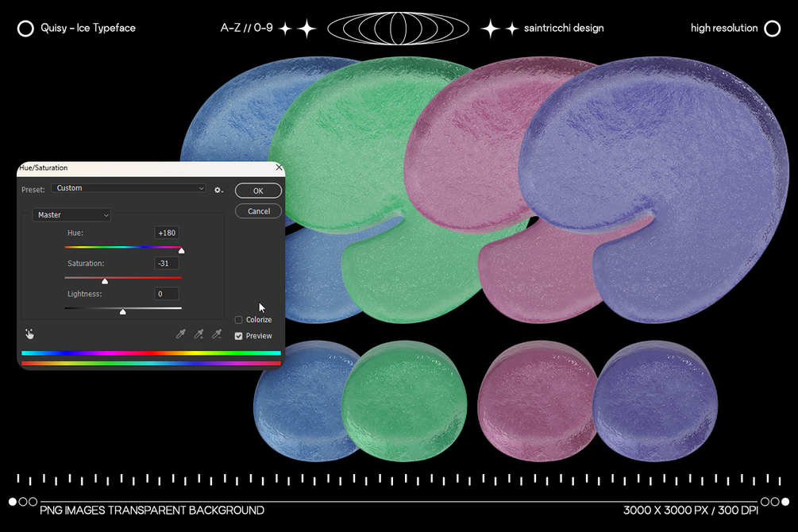The width and height of the screenshot is (798, 532).
Task: Click the on-image adjustment hand tool
Action: [29, 334]
